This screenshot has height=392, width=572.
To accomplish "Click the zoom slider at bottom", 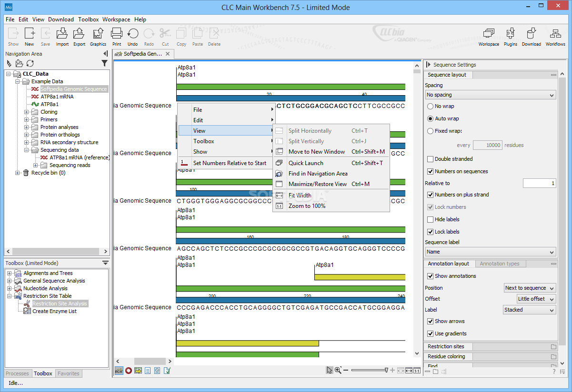I will (370, 370).
